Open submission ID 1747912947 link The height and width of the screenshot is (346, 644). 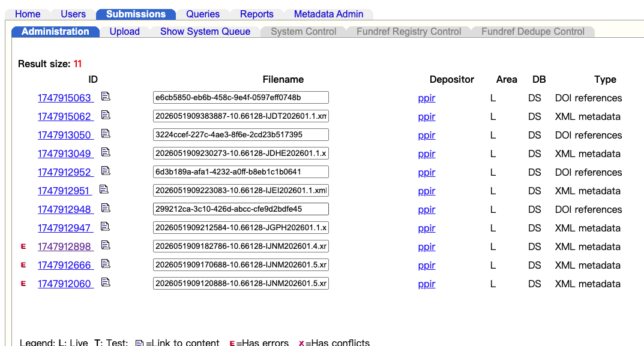[x=65, y=228]
